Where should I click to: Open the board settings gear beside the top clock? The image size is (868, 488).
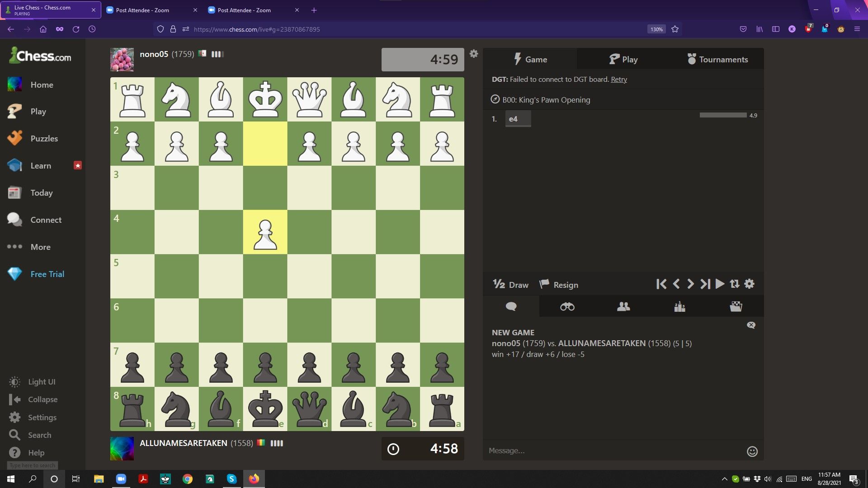(x=474, y=54)
